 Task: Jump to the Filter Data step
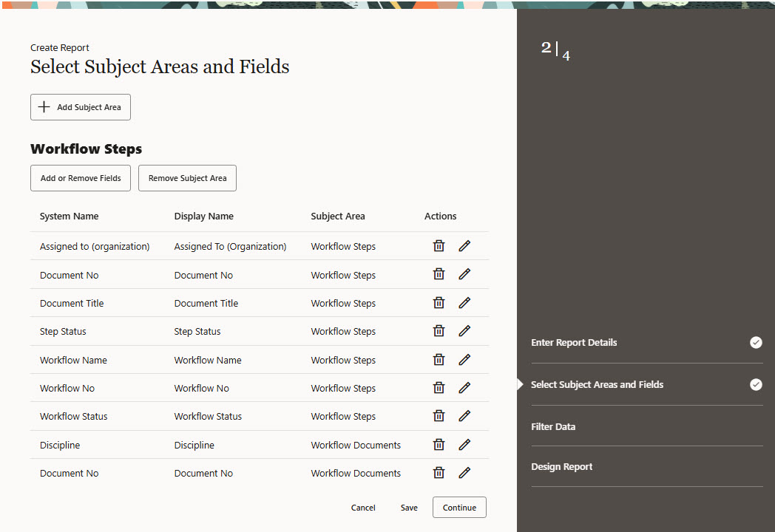coord(553,426)
